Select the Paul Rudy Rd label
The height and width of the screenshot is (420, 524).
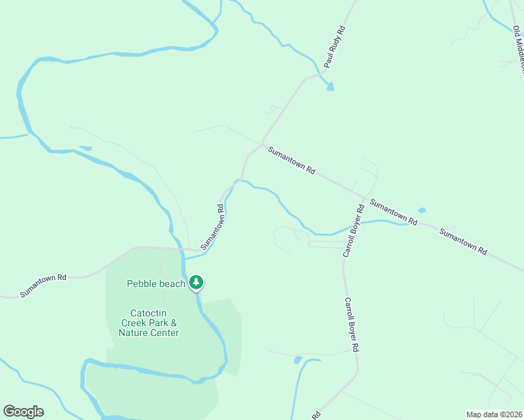click(x=335, y=47)
